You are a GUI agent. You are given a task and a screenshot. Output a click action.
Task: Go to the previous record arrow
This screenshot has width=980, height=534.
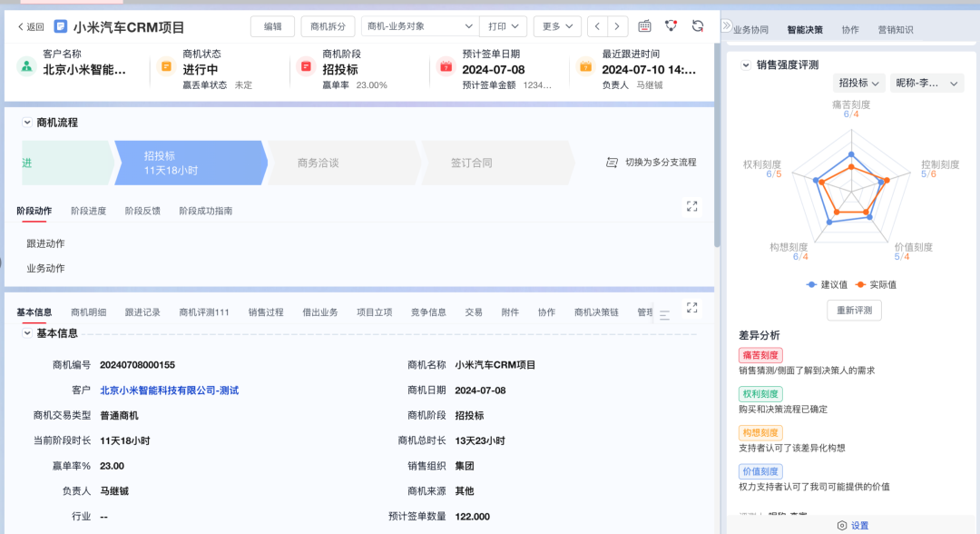tap(597, 26)
